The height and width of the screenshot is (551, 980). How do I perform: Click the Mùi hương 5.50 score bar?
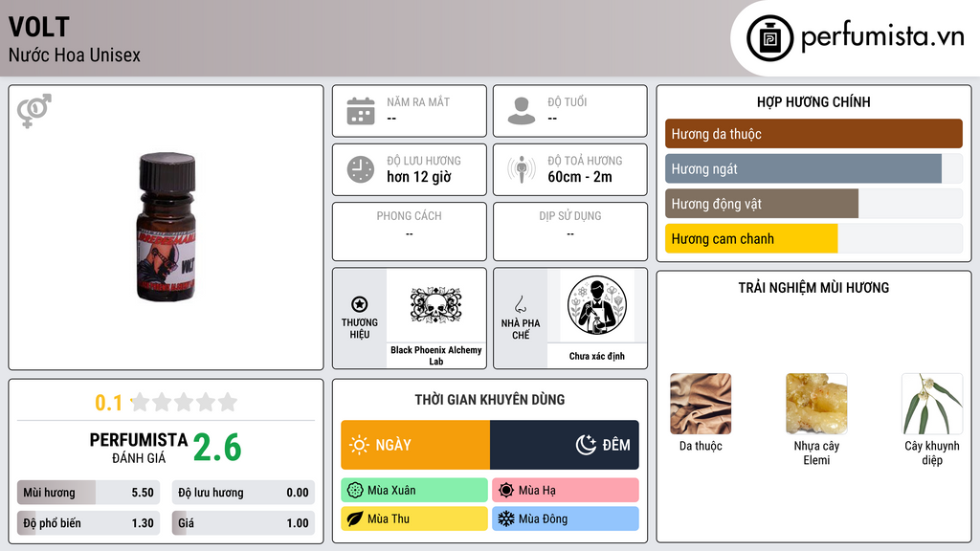(x=89, y=493)
